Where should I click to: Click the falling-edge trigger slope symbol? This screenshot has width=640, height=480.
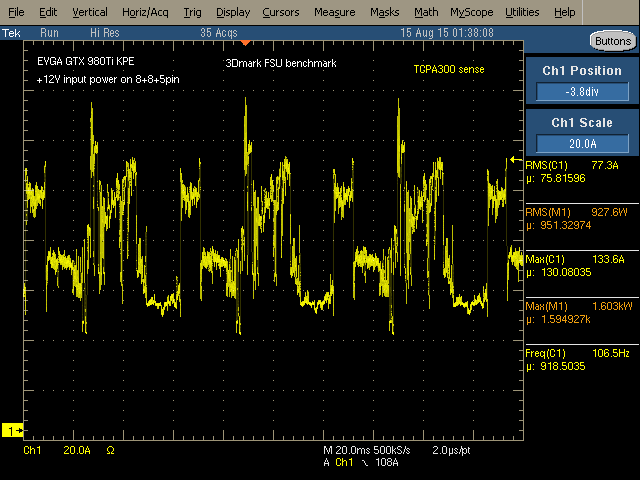(x=364, y=462)
